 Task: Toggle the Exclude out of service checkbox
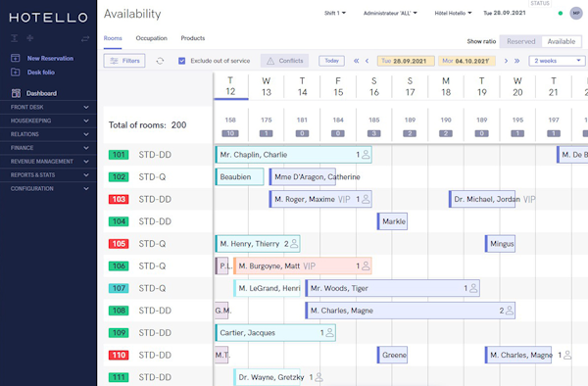(182, 61)
